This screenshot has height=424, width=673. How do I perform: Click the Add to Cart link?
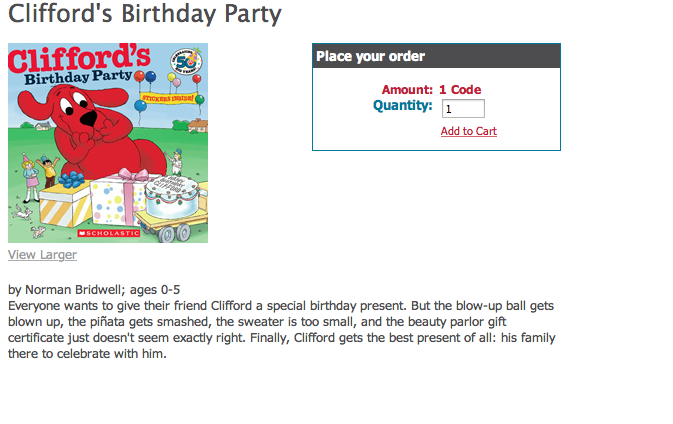pos(469,131)
